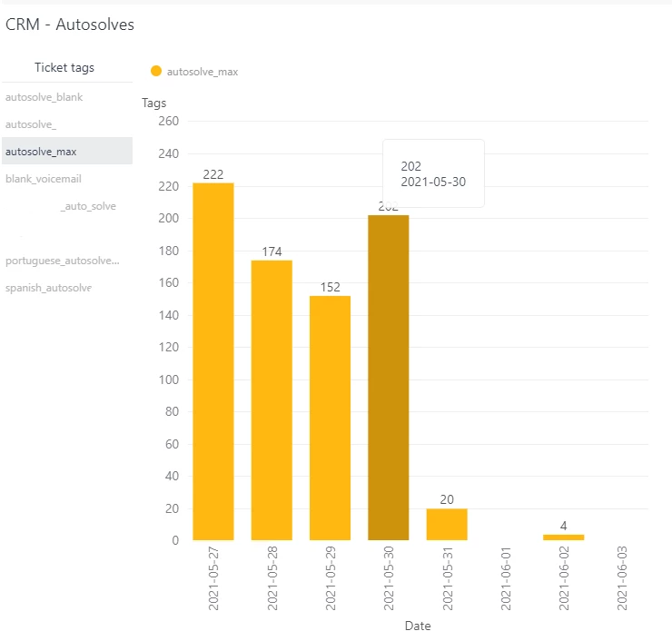Select the portuguese_autosolve ticket tag

(x=63, y=261)
